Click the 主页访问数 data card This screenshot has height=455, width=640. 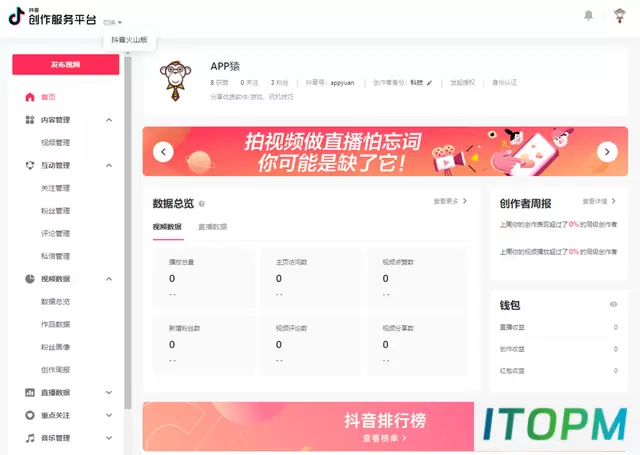(311, 277)
